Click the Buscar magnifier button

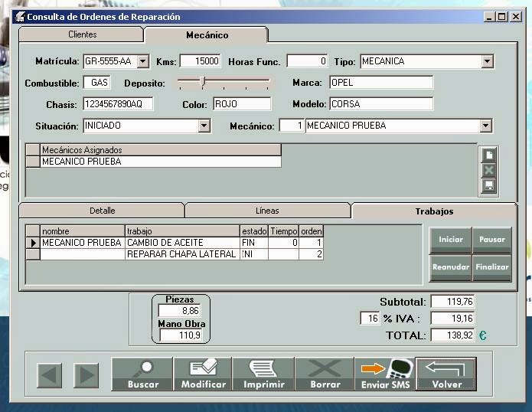(x=142, y=374)
